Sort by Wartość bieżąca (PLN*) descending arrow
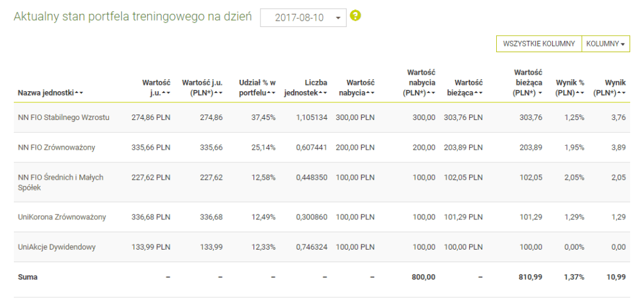Screen dimensions: 644x303 540,93
